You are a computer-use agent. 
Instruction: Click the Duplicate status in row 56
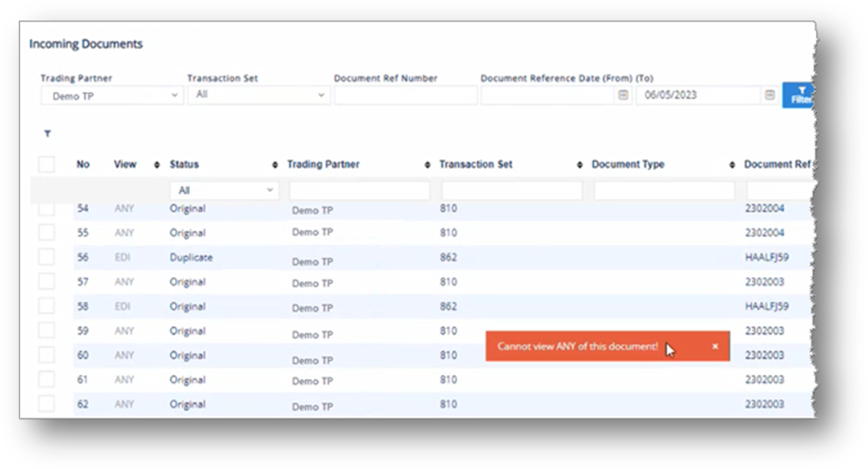coord(191,257)
